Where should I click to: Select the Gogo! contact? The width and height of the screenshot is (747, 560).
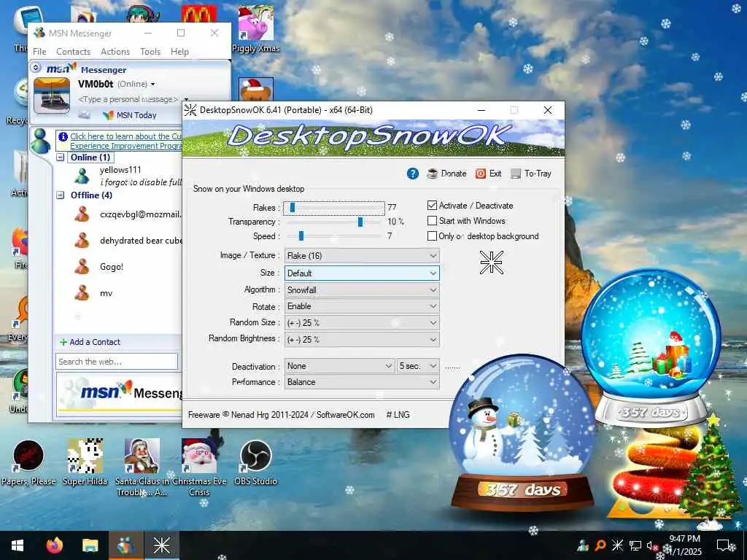(x=112, y=267)
